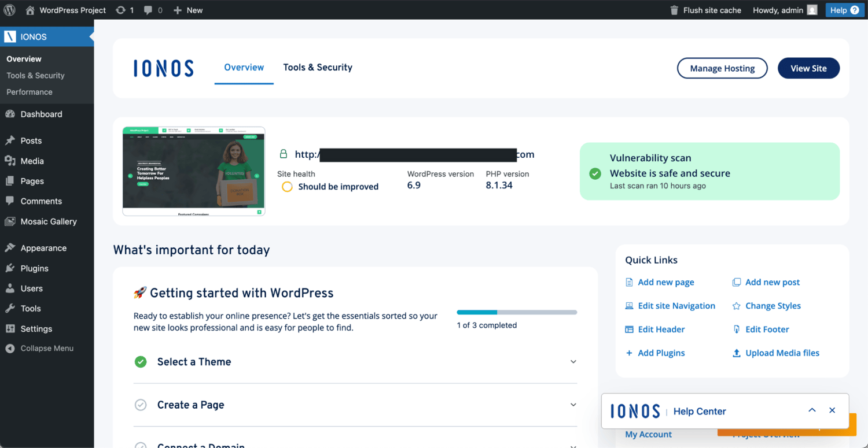Click the Edit Header layout icon
The width and height of the screenshot is (868, 448).
[x=629, y=329]
